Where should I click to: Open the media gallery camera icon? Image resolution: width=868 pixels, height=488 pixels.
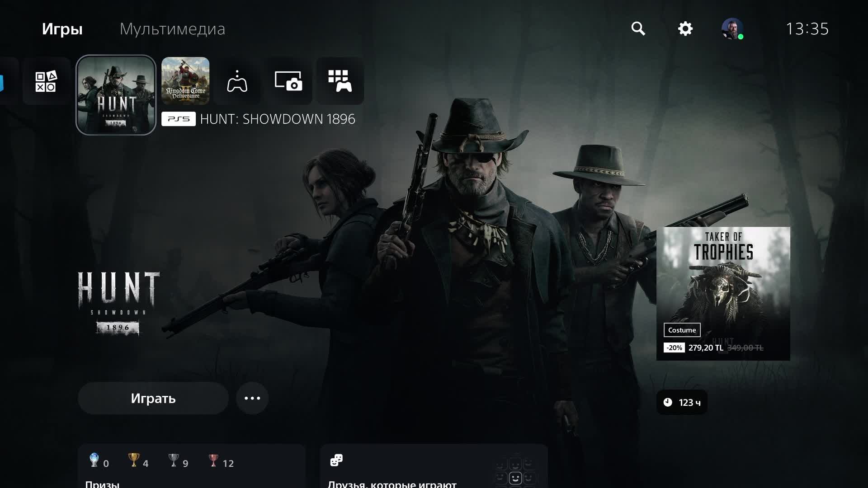[x=288, y=81]
